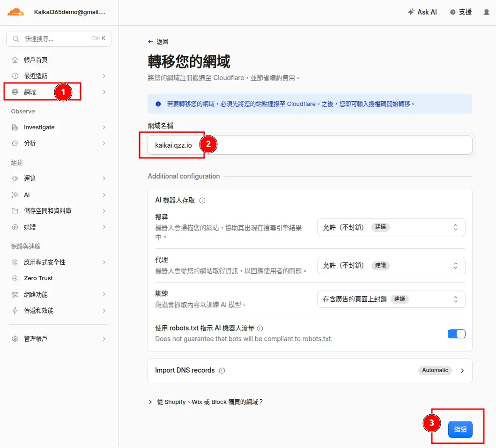Viewport: 496px width, 448px height.
Task: Click the Cloudflare logo
Action: click(16, 12)
